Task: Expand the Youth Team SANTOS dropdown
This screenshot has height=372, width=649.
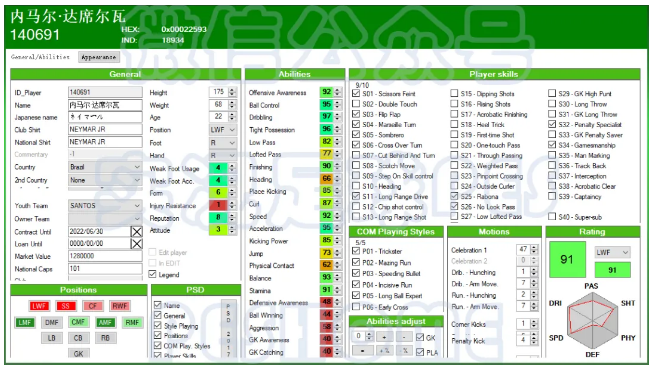Action: 105,206
